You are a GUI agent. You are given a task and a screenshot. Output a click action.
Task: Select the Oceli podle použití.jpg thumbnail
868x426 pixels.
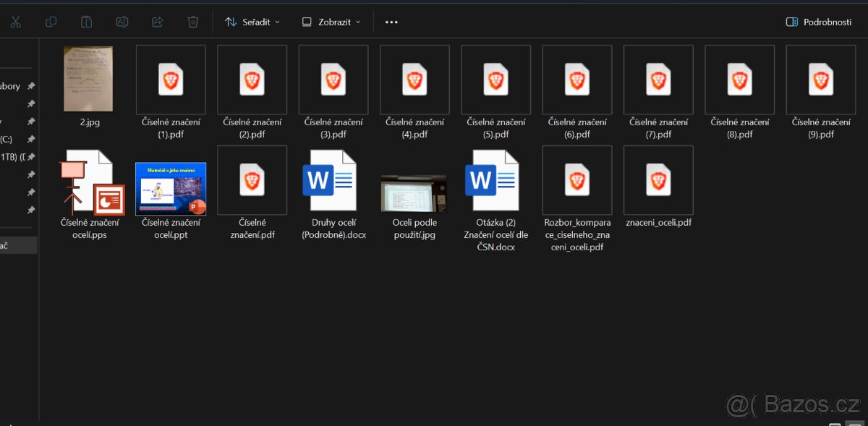[x=414, y=192]
